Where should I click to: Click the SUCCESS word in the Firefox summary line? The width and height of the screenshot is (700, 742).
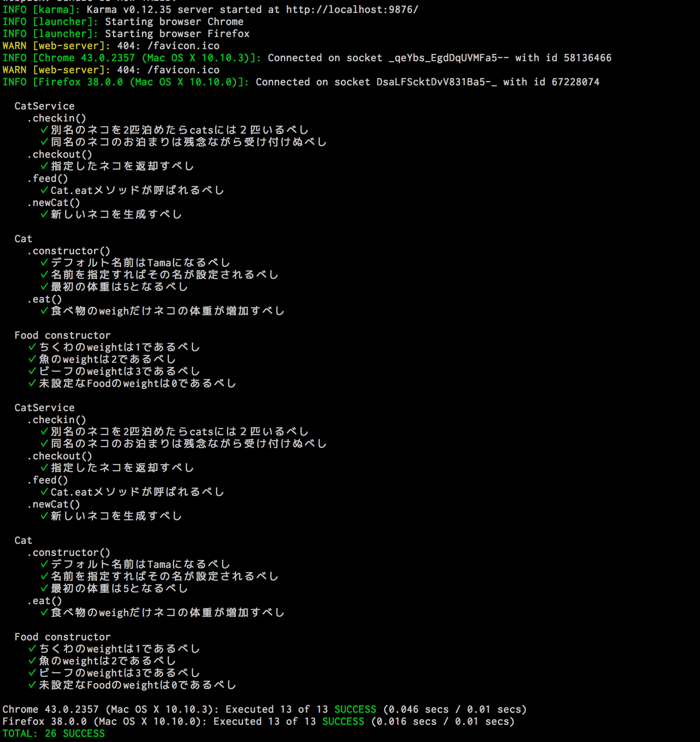click(343, 721)
